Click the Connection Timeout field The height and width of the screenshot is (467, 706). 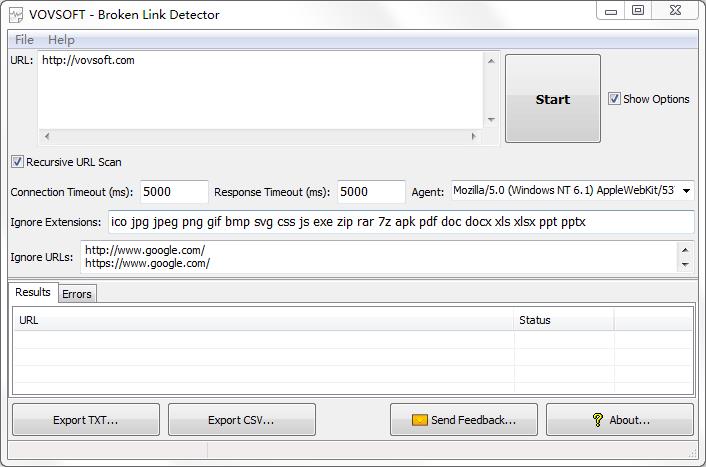pyautogui.click(x=174, y=192)
